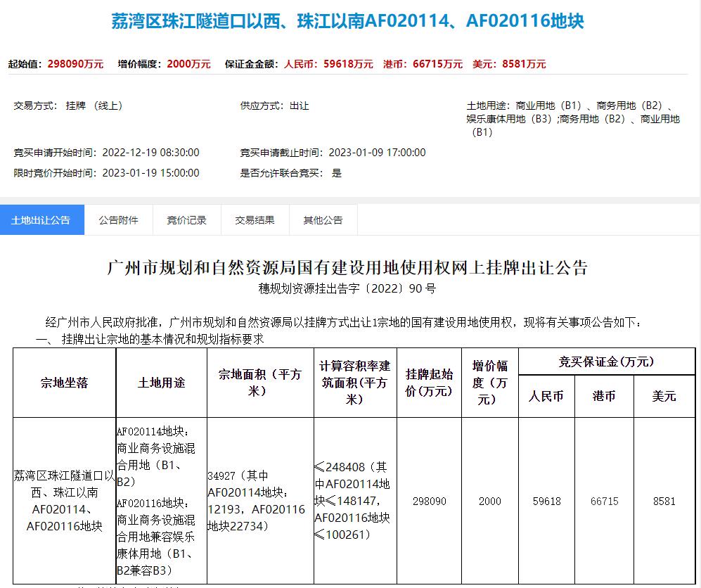
Task: Select the 其他公告 tab
Action: click(323, 219)
